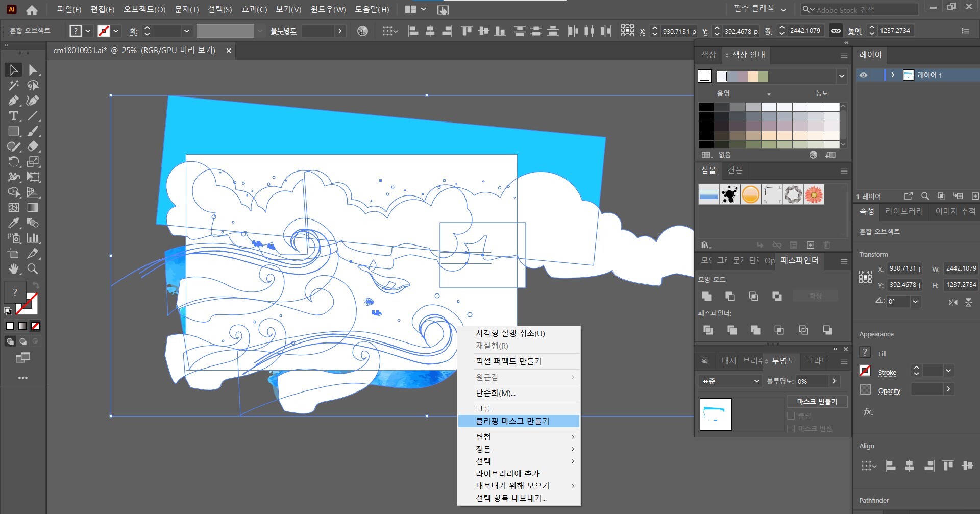This screenshot has height=514, width=980.
Task: Switch to the 라이브러리 tab
Action: click(x=904, y=211)
